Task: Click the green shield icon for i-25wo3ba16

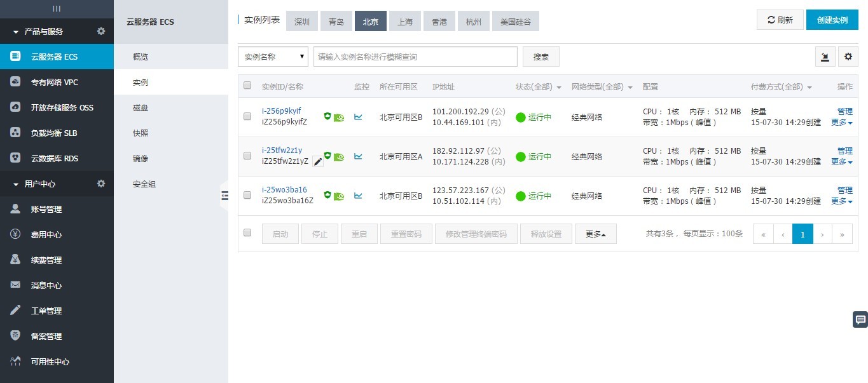Action: tap(327, 195)
